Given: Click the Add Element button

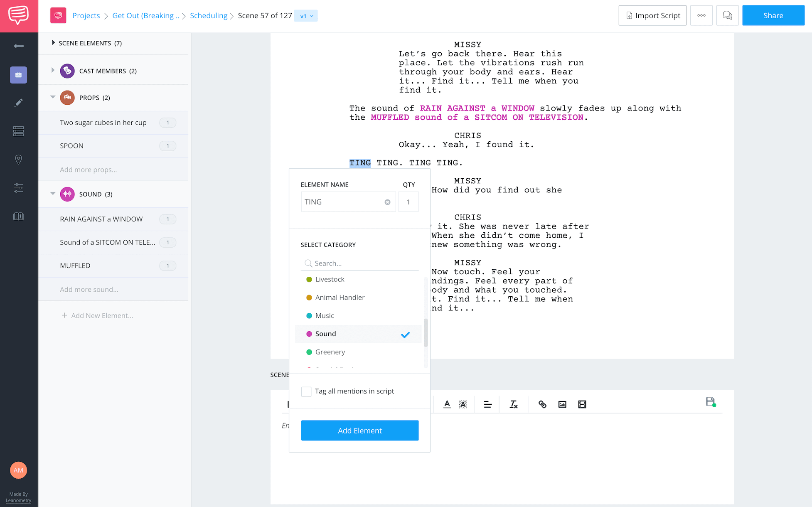Looking at the screenshot, I should [359, 431].
